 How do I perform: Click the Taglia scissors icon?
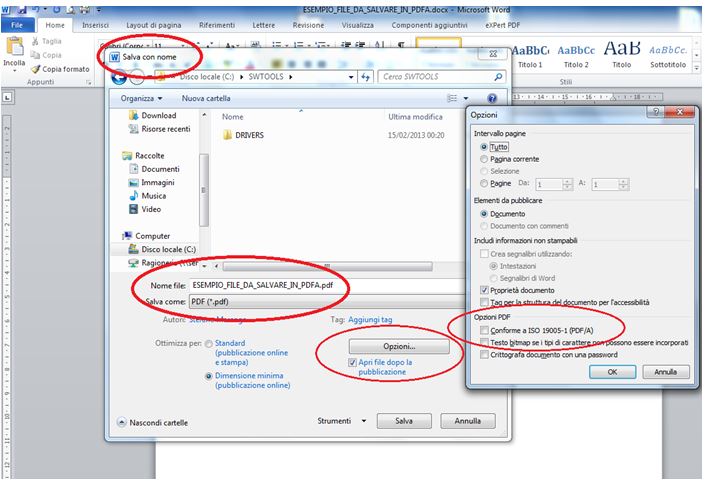pos(35,41)
